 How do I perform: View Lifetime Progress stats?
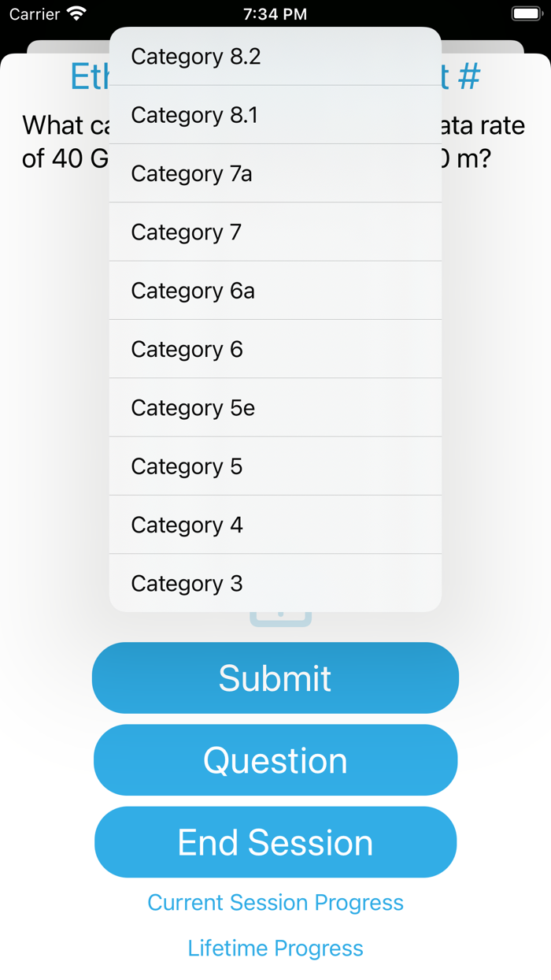pos(275,948)
